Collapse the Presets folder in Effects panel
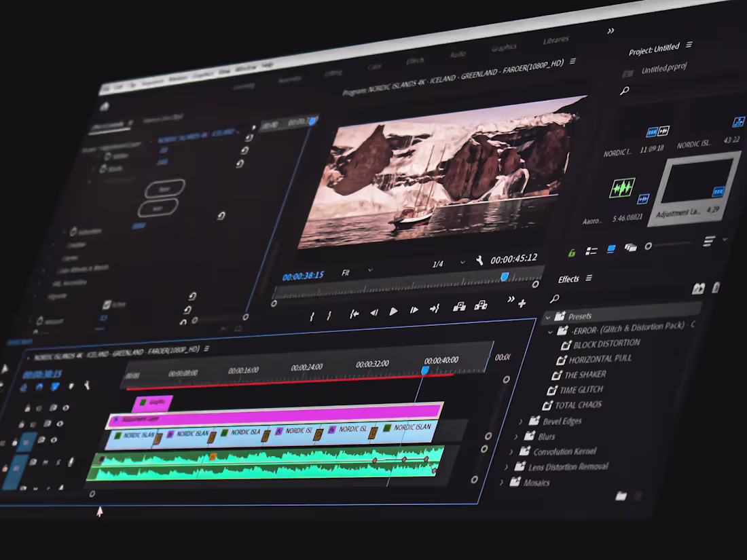Image resolution: width=747 pixels, height=560 pixels. (x=549, y=317)
